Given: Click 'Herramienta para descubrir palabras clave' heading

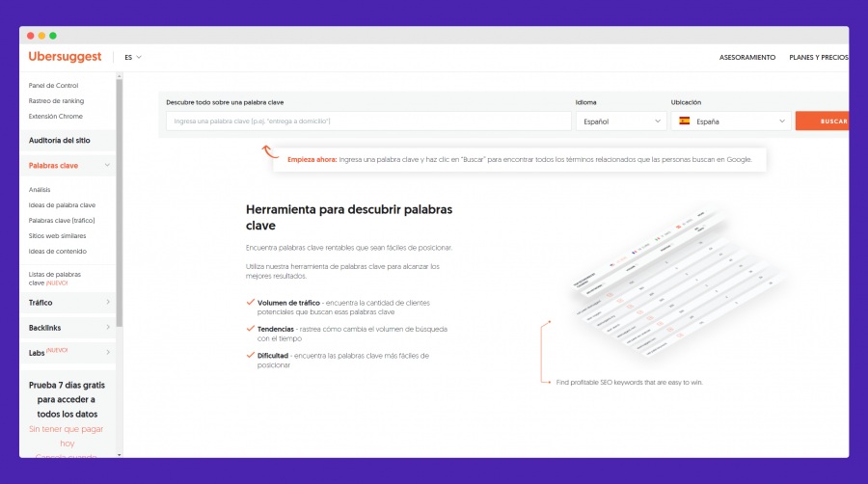Looking at the screenshot, I should [x=349, y=217].
